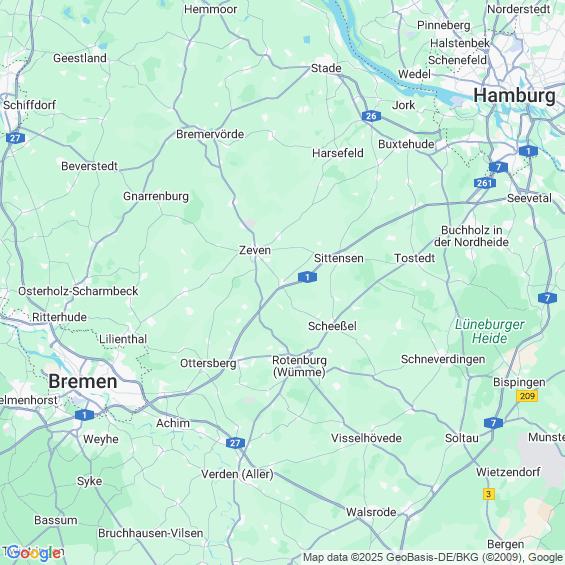
Task: Click the yellow 209 road shield
Action: coord(527,396)
